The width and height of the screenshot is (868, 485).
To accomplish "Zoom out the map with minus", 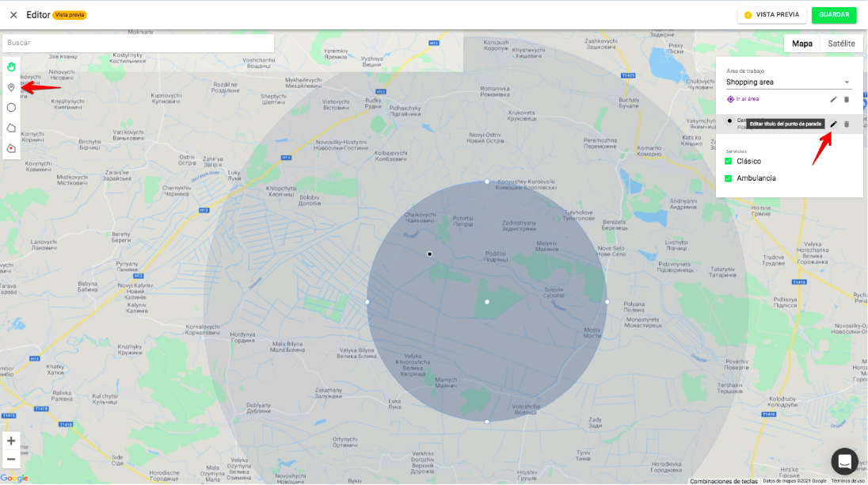I will (11, 459).
